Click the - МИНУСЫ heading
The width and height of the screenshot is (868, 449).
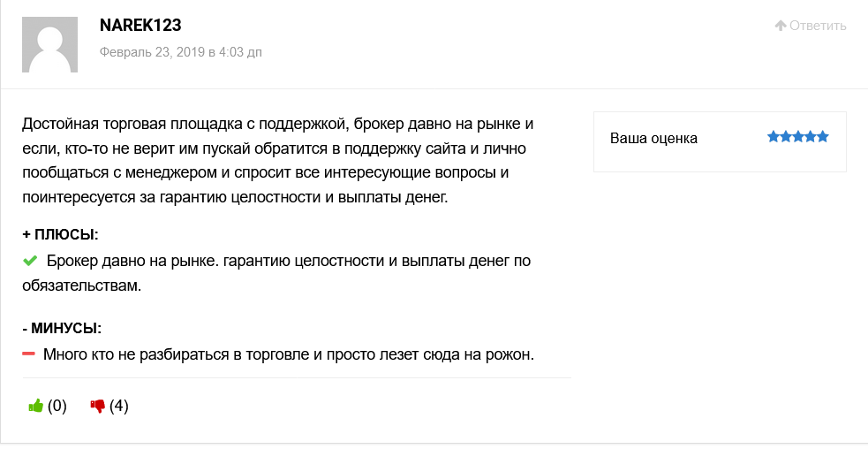(62, 328)
